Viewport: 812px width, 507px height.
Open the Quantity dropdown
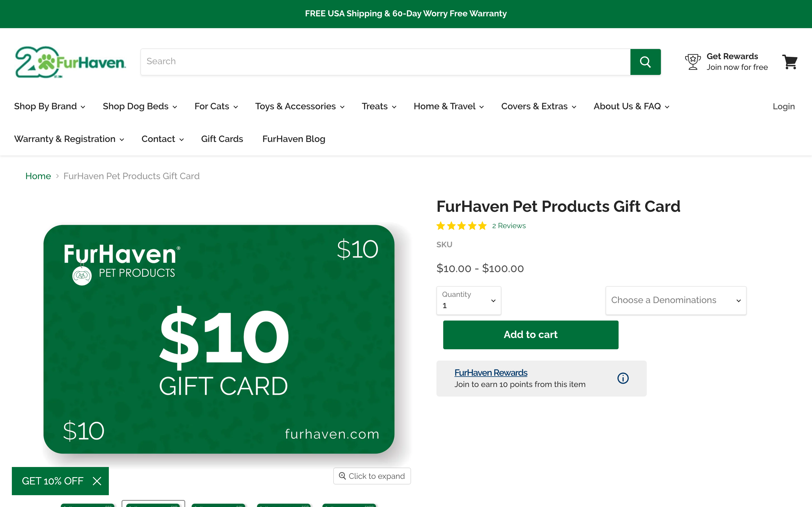pyautogui.click(x=468, y=301)
